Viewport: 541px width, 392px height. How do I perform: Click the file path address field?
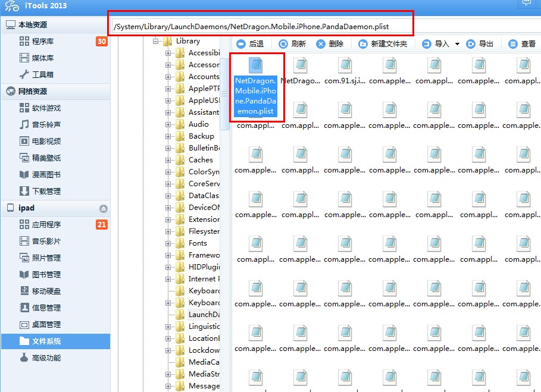tap(262, 27)
